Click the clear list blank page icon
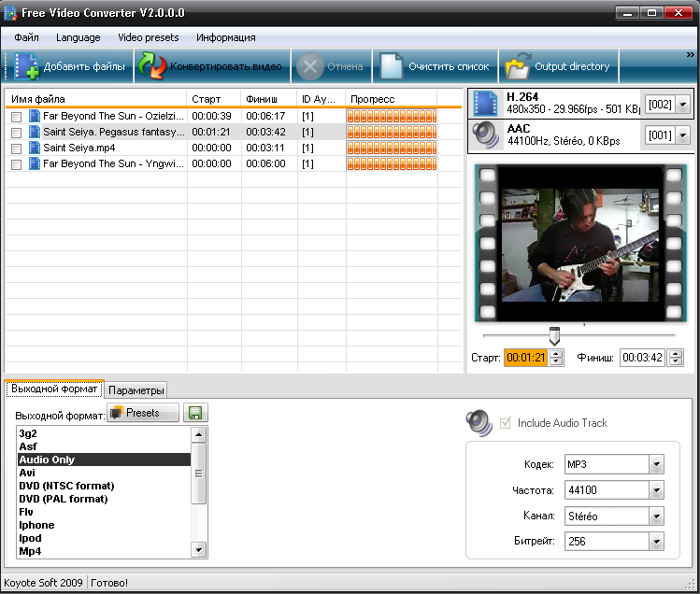This screenshot has height=594, width=700. click(x=391, y=66)
